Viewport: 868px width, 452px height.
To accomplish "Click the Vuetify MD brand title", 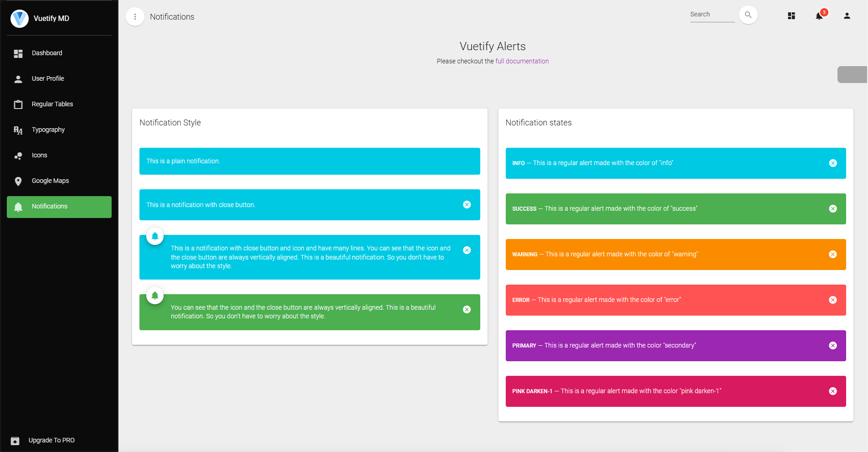I will [x=51, y=19].
